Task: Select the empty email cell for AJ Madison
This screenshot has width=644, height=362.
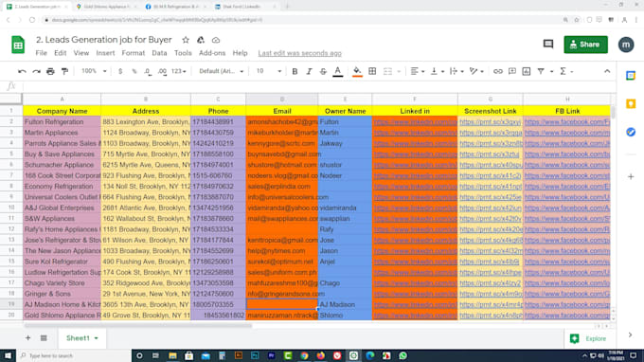Action: [x=282, y=304]
